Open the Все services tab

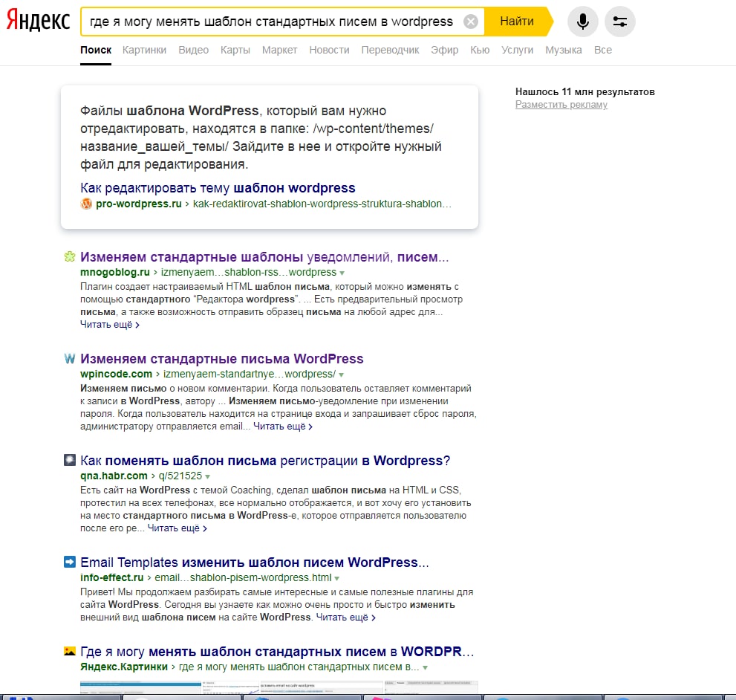pos(603,50)
